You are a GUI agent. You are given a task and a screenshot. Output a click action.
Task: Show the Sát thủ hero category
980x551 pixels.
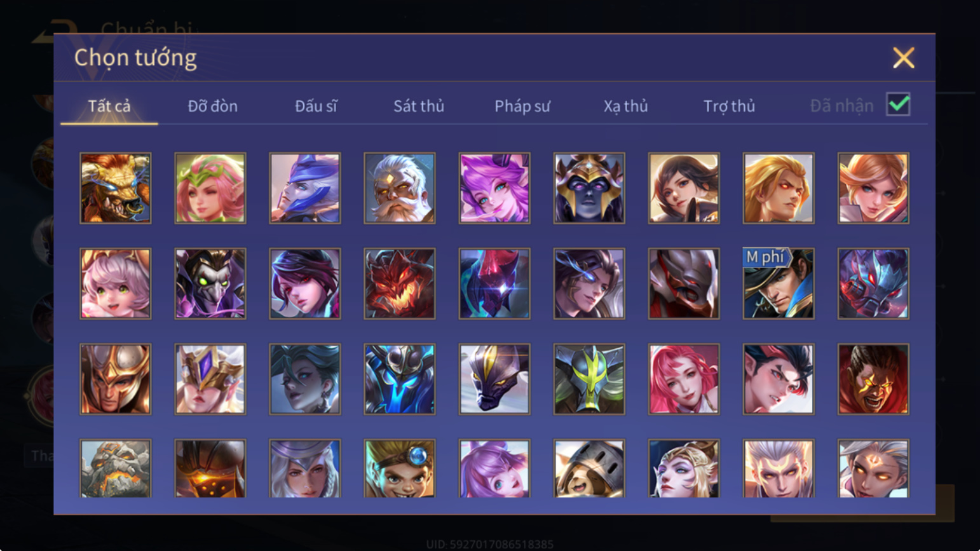coord(419,106)
